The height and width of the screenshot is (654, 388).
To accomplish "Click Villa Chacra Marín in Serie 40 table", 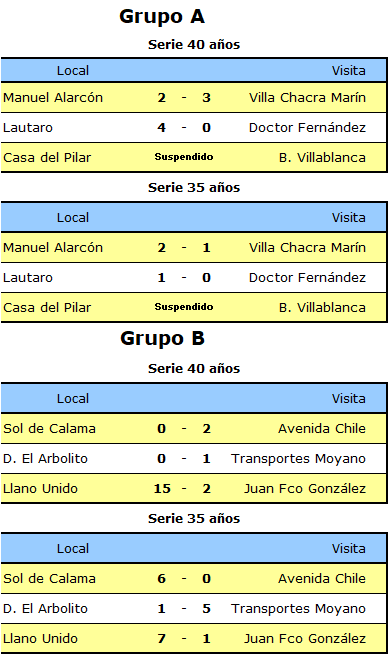I will pos(307,98).
